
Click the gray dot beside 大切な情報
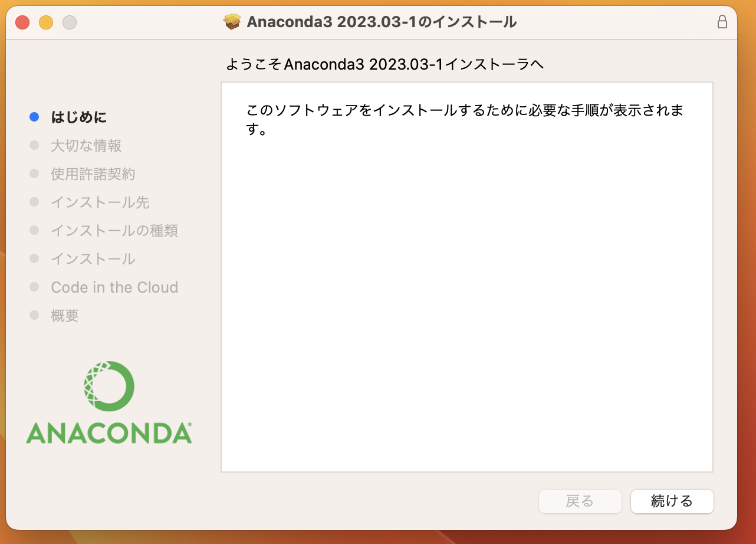click(34, 145)
